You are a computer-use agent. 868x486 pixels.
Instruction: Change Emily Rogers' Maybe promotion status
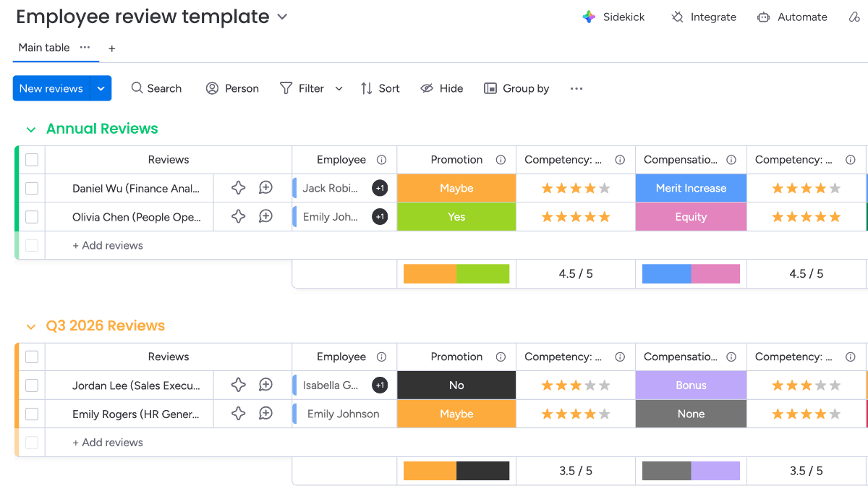(x=456, y=414)
